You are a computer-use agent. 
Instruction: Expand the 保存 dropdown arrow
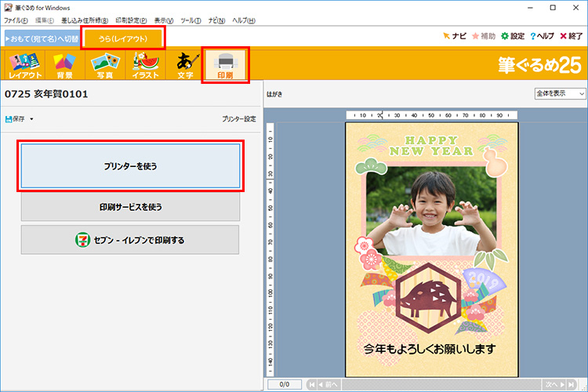[32, 119]
